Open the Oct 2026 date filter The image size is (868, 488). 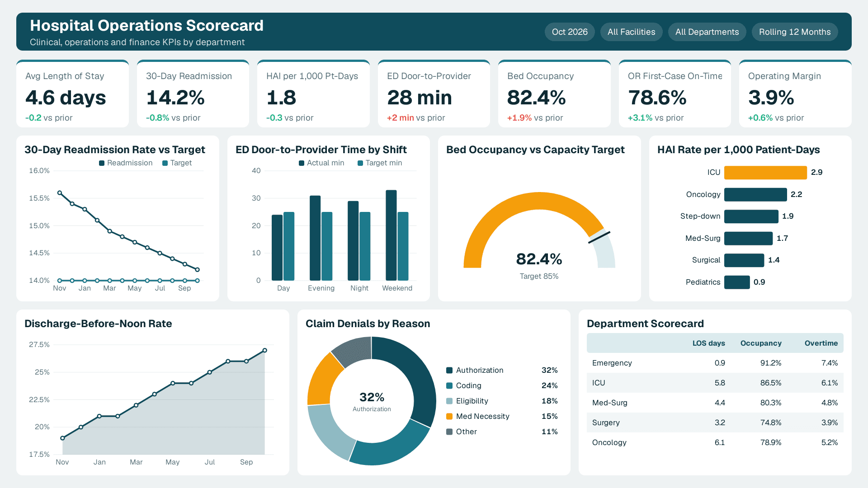[x=570, y=32]
